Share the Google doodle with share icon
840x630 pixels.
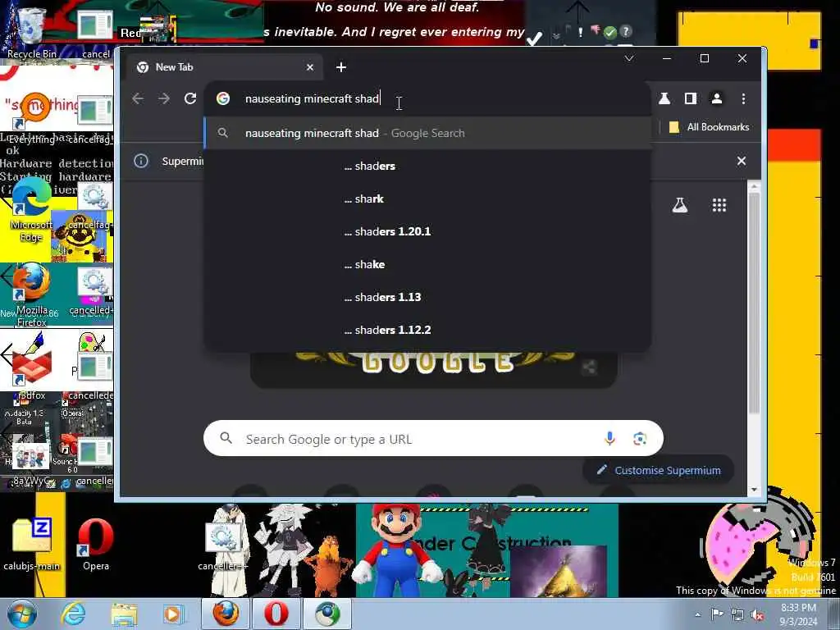click(589, 367)
